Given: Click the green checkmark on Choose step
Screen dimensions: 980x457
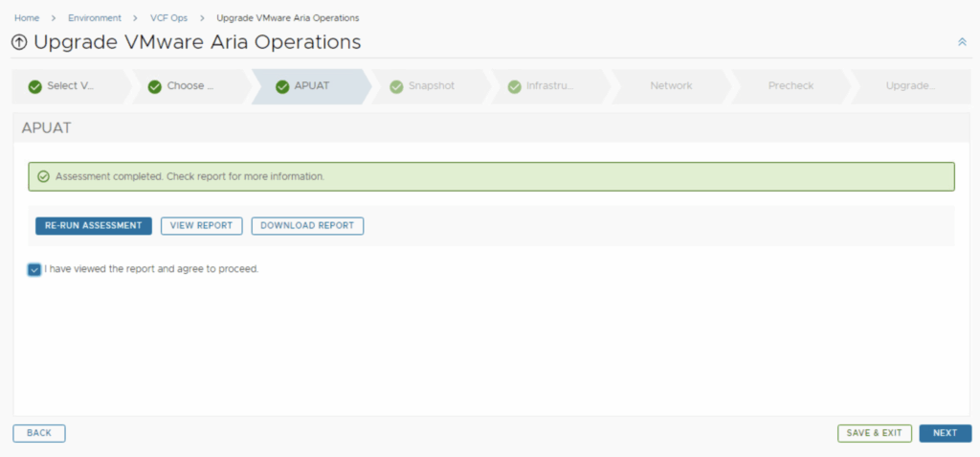Looking at the screenshot, I should pos(154,86).
